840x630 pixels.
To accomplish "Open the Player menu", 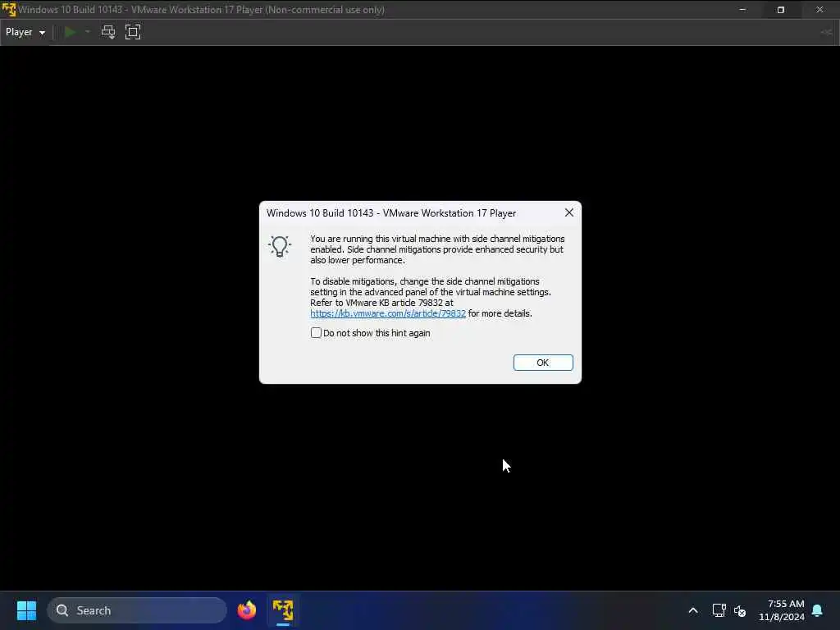I will tap(25, 32).
